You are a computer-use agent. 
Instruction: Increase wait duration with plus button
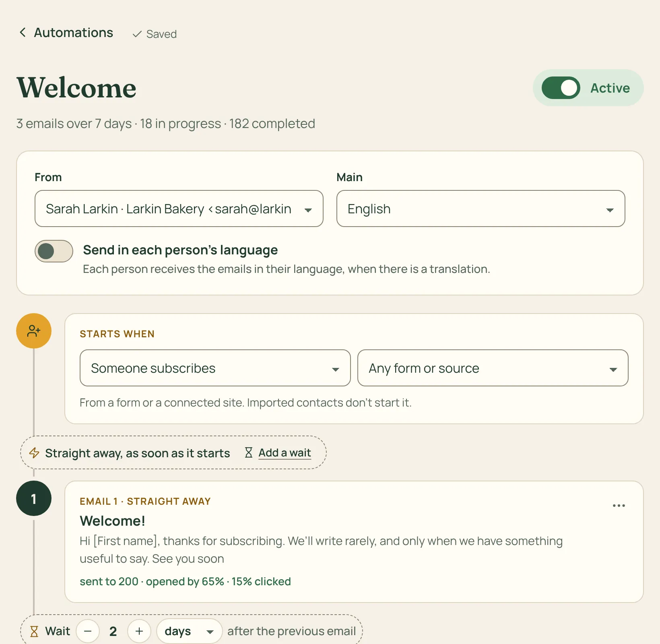139,631
